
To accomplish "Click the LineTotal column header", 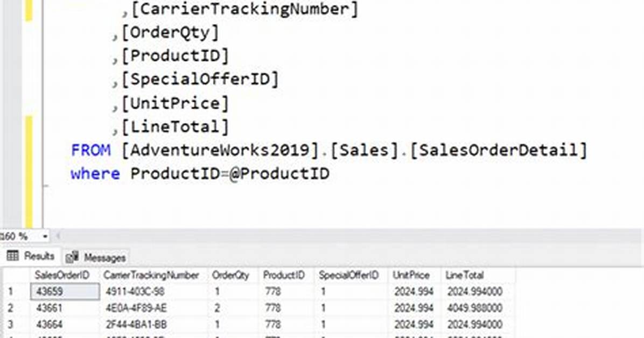I will pos(465,275).
